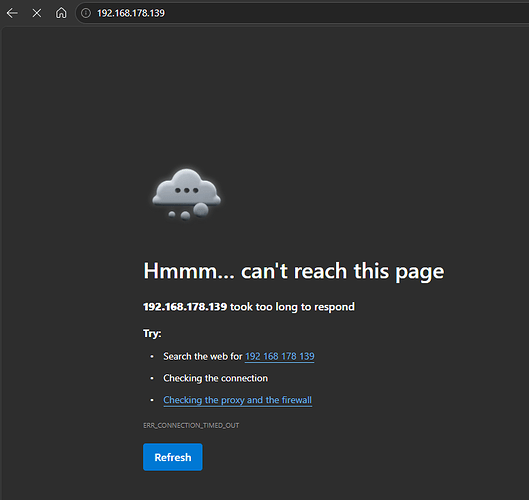Click the thinking cloud illustration
Viewport: 529px width, 500px height.
coord(186,194)
